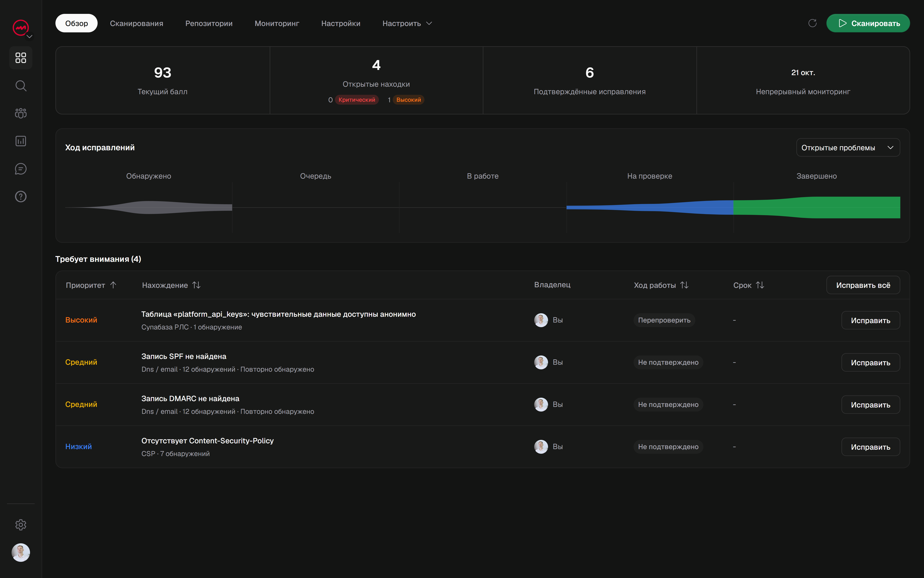Screen dimensions: 924x578
Task: Click the green Завершено funnel segment
Action: pyautogui.click(x=817, y=208)
